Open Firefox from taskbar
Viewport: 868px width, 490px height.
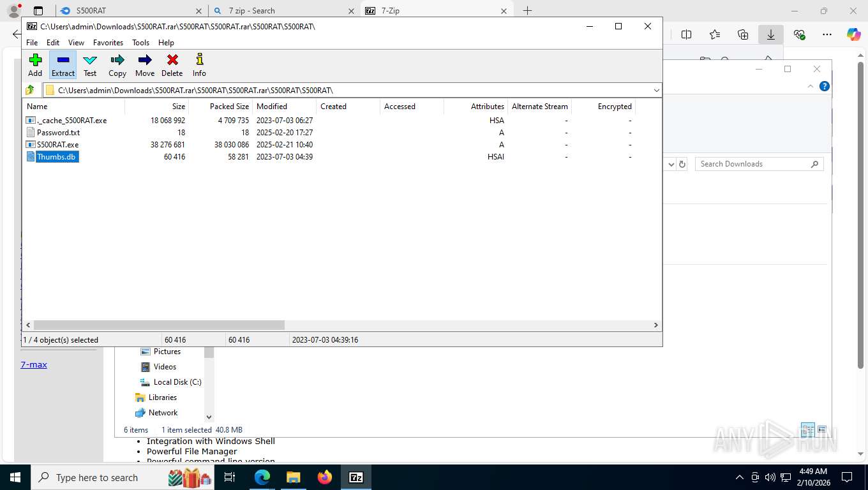[x=325, y=477]
